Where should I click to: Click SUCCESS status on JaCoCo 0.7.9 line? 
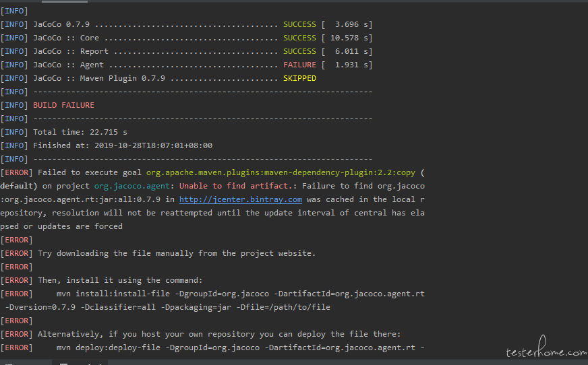click(x=299, y=24)
